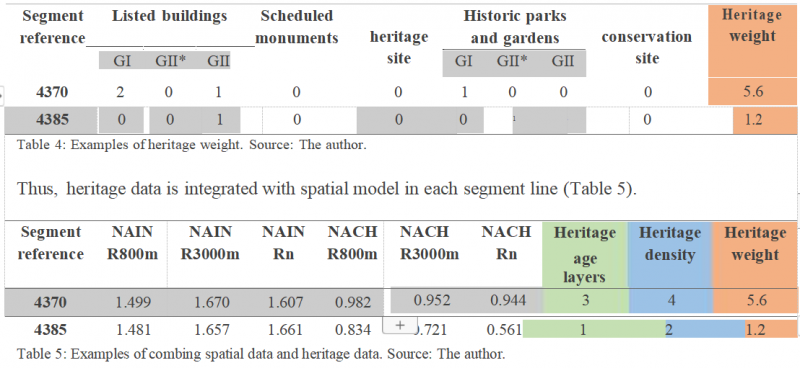Click the Historic parks and gardens header
The image size is (800, 368).
click(514, 27)
